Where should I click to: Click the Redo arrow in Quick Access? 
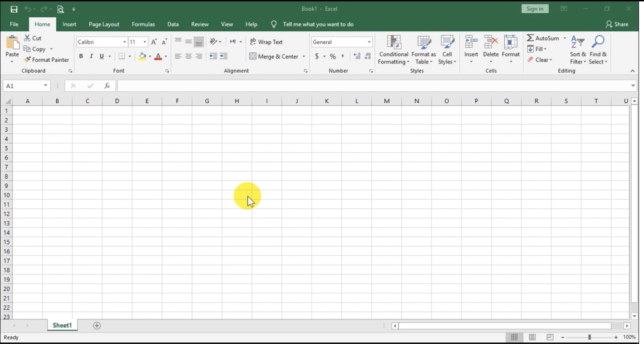(44, 9)
